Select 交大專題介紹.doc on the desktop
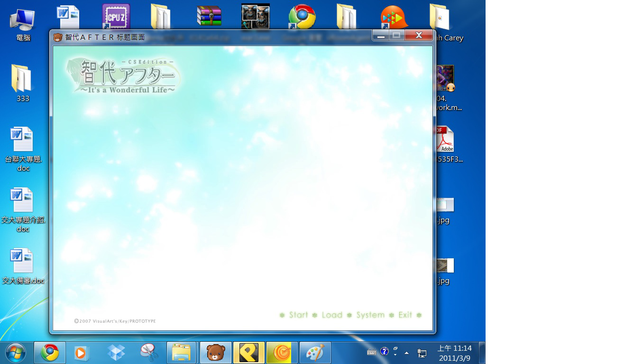 [23, 209]
